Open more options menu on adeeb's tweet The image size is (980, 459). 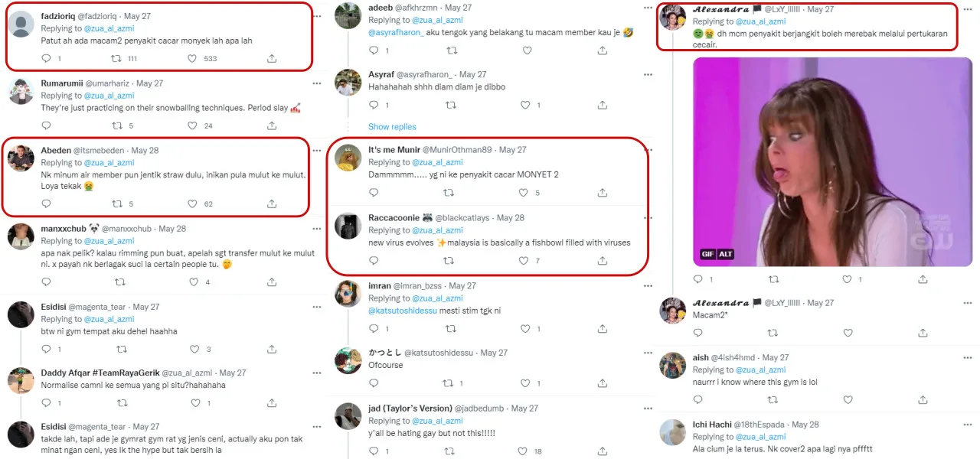coord(648,8)
